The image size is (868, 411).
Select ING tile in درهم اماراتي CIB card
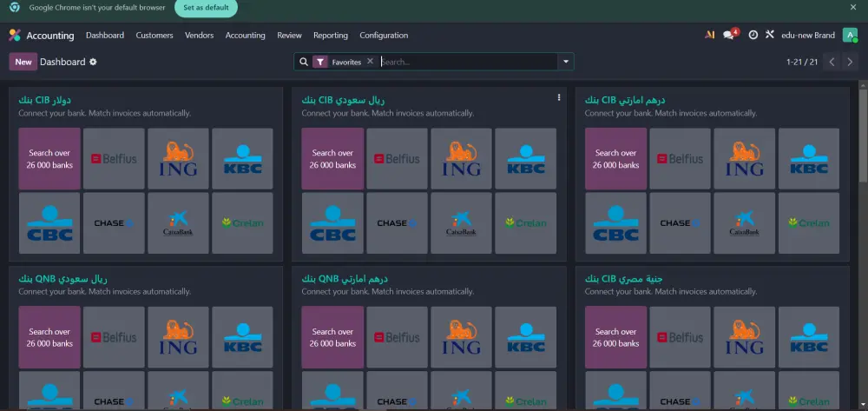click(745, 159)
